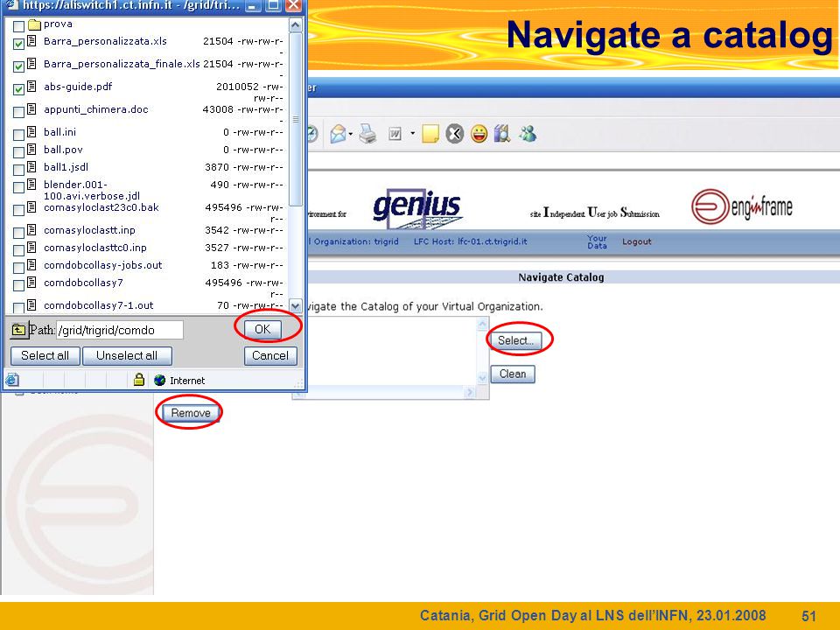840x630 pixels.
Task: Uncheck the Barra_personalizzata.xls checkbox
Action: (x=18, y=44)
